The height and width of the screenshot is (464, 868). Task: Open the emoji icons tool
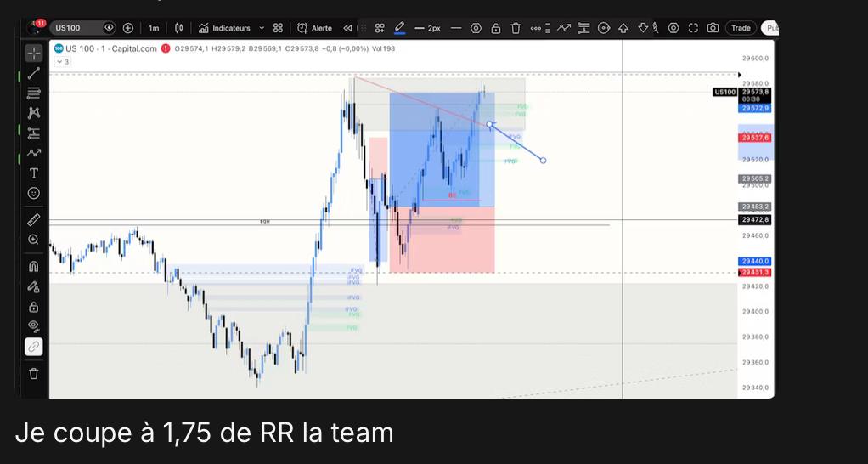[x=34, y=193]
